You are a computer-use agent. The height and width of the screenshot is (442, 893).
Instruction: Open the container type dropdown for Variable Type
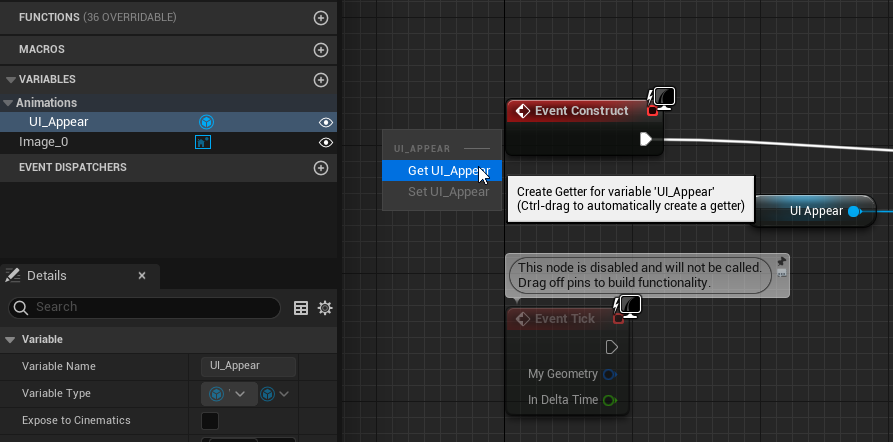pos(275,394)
